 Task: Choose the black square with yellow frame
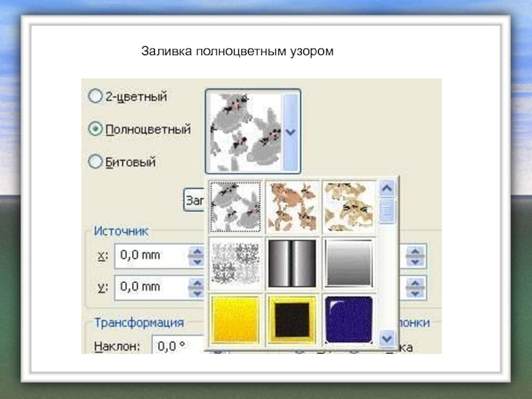tap(293, 319)
